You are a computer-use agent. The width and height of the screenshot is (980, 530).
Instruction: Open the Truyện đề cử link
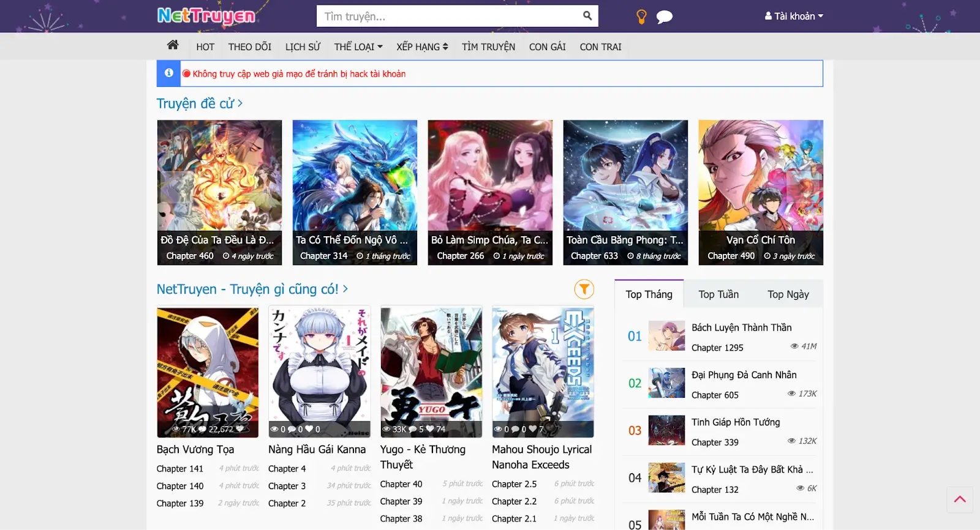point(199,103)
